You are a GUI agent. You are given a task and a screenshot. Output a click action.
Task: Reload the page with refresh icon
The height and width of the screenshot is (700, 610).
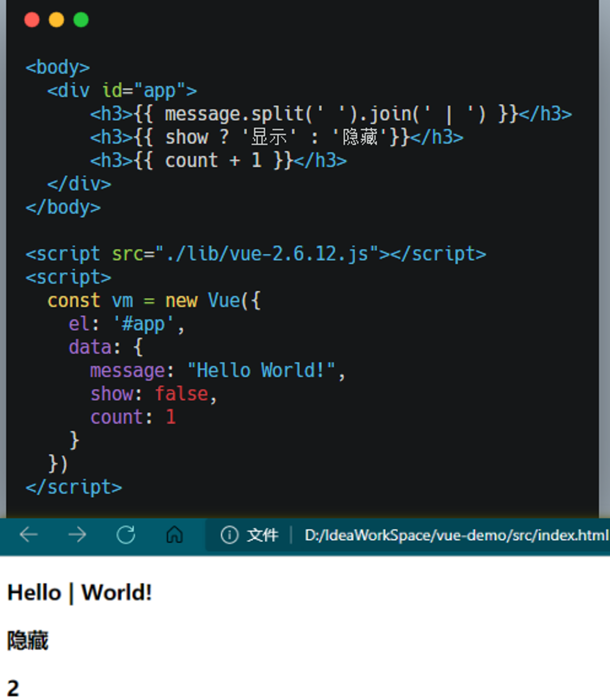click(126, 535)
